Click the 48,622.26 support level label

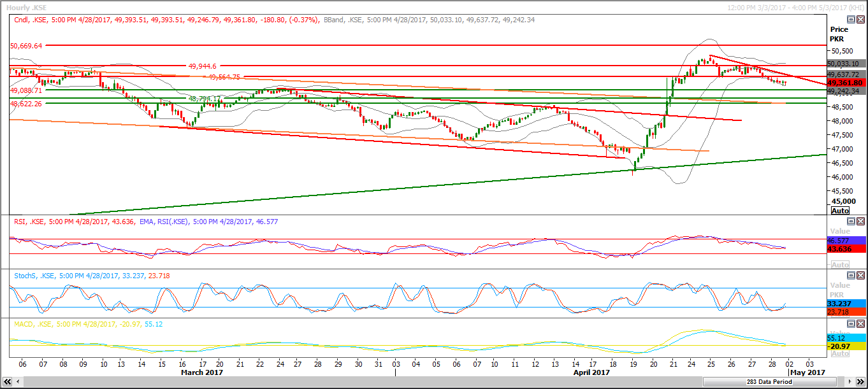click(26, 103)
